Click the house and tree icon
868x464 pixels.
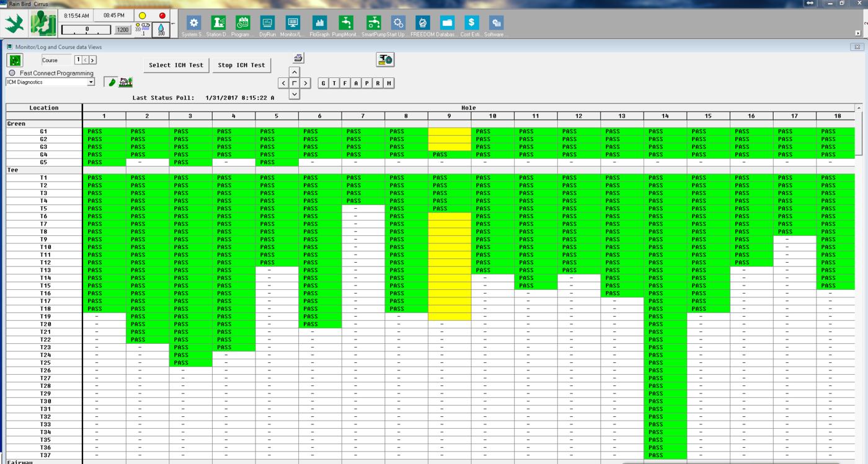coord(126,82)
